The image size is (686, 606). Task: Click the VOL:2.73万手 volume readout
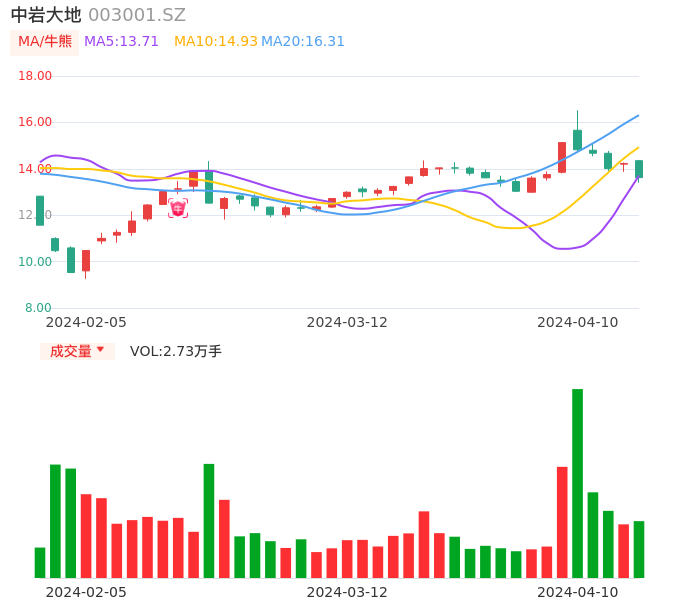coord(176,351)
